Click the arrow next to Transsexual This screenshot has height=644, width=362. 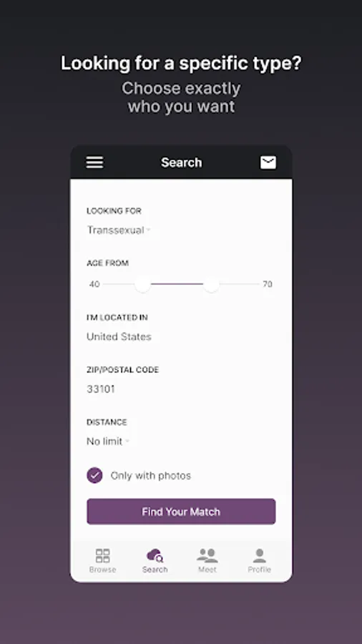148,230
